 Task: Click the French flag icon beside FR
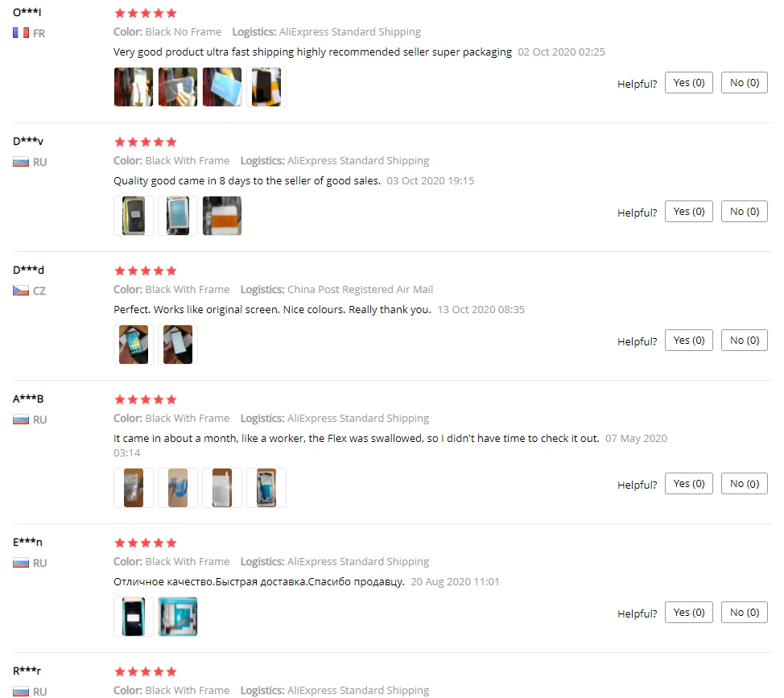tap(20, 33)
